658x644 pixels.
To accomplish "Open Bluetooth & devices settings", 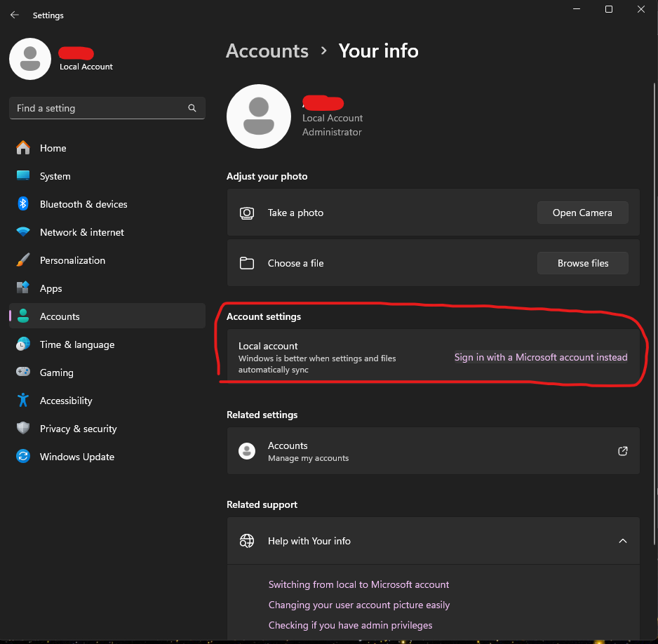I will click(107, 204).
